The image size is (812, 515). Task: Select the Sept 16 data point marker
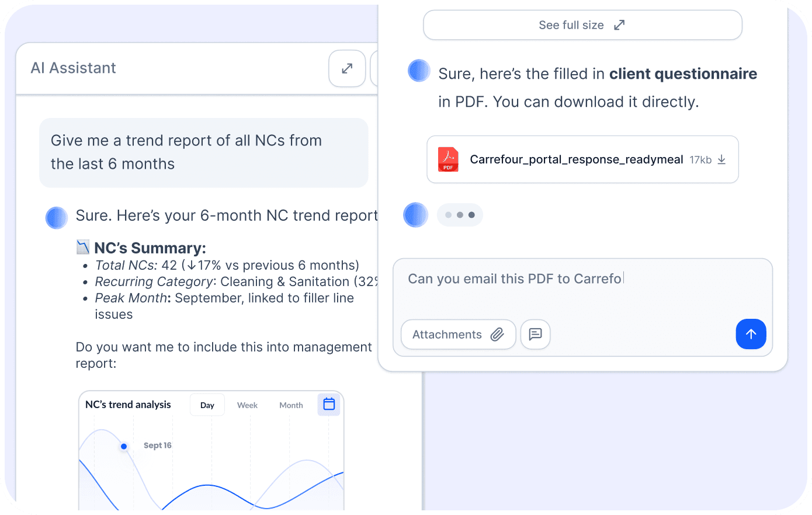click(124, 446)
